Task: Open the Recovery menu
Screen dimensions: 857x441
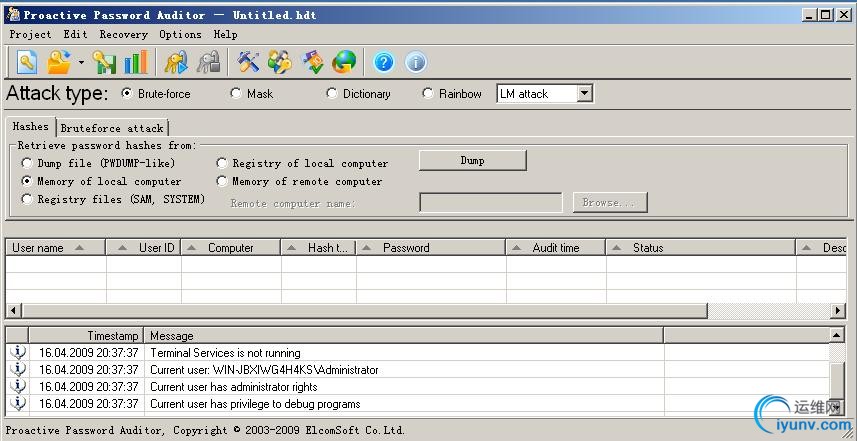Action: click(124, 34)
